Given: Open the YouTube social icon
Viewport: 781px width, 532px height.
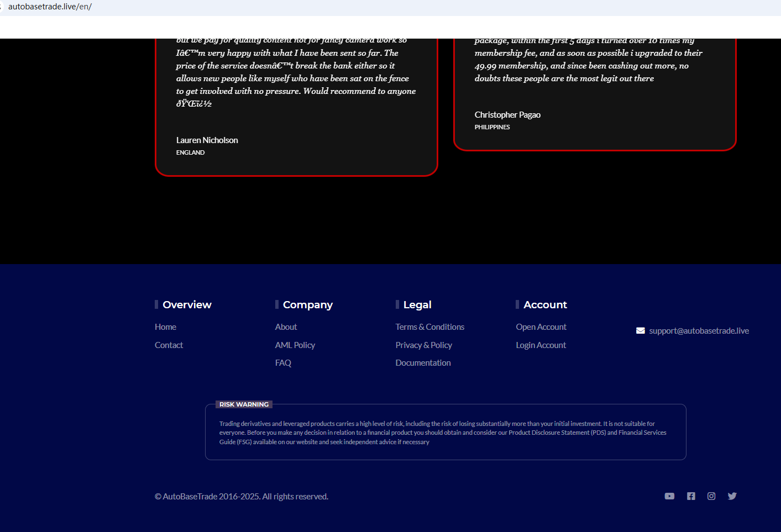Looking at the screenshot, I should point(669,496).
